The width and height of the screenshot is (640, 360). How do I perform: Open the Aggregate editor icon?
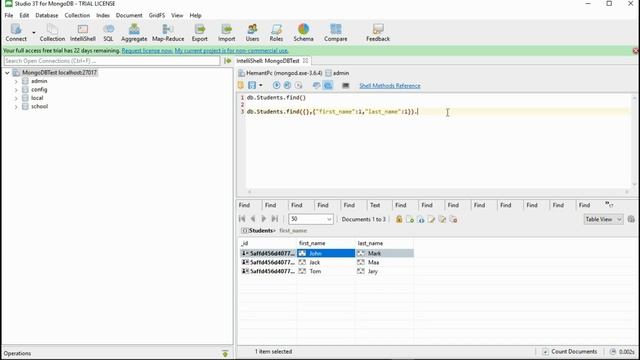coord(134,33)
